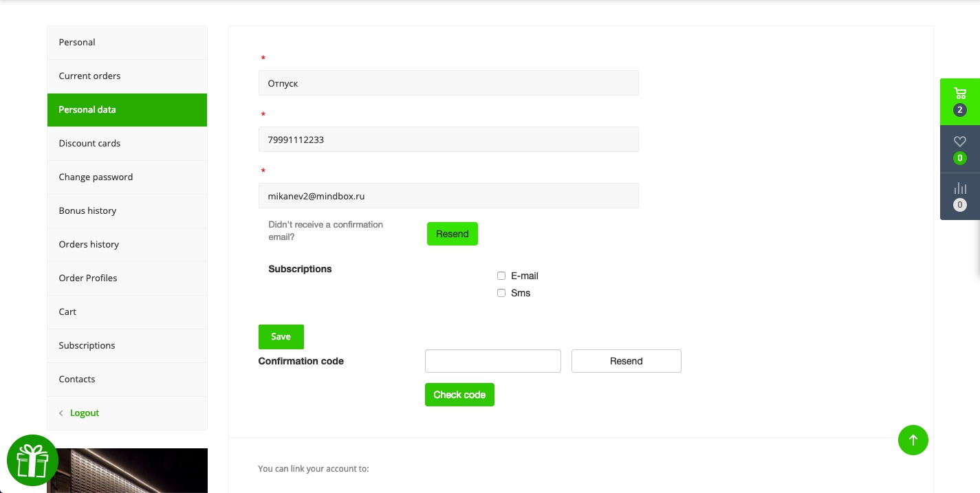This screenshot has width=980, height=493.
Task: Go to Change password section
Action: (96, 177)
